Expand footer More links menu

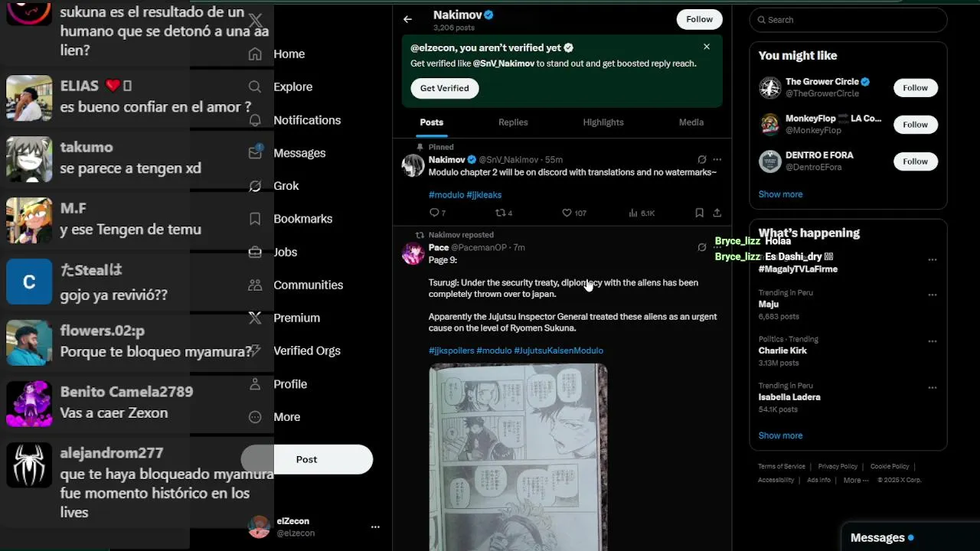pyautogui.click(x=856, y=480)
